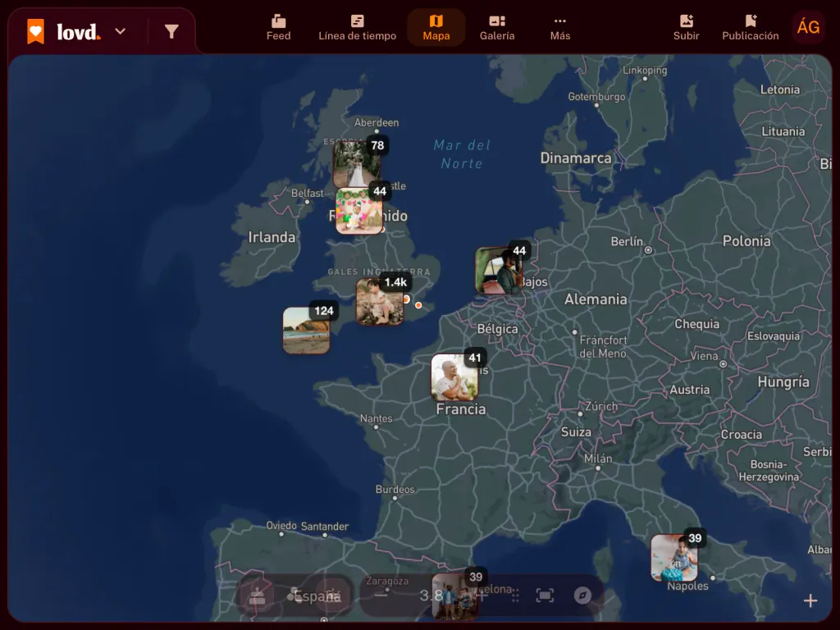Go to the Galería tab

click(x=496, y=28)
